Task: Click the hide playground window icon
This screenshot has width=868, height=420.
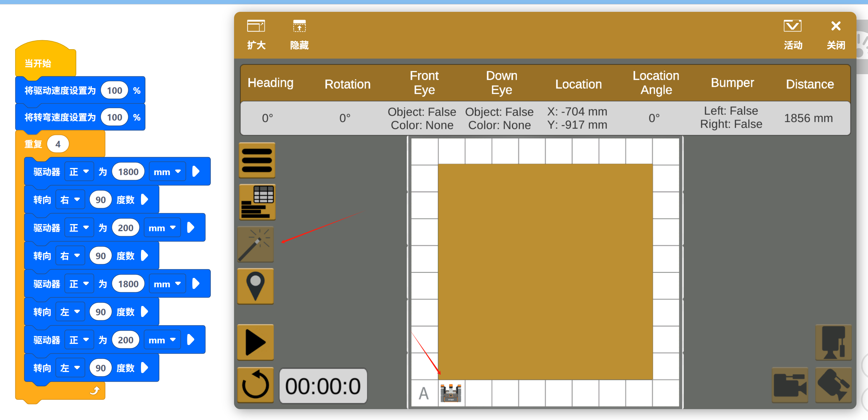Action: coord(299,26)
